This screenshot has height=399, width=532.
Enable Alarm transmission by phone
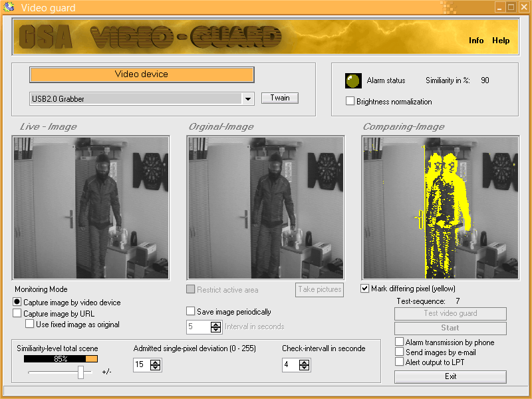(400, 342)
